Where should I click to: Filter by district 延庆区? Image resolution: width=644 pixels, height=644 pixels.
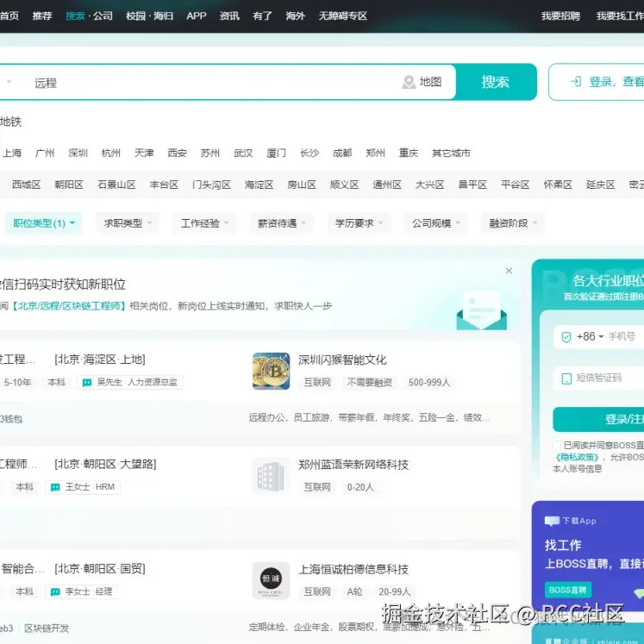coord(601,184)
